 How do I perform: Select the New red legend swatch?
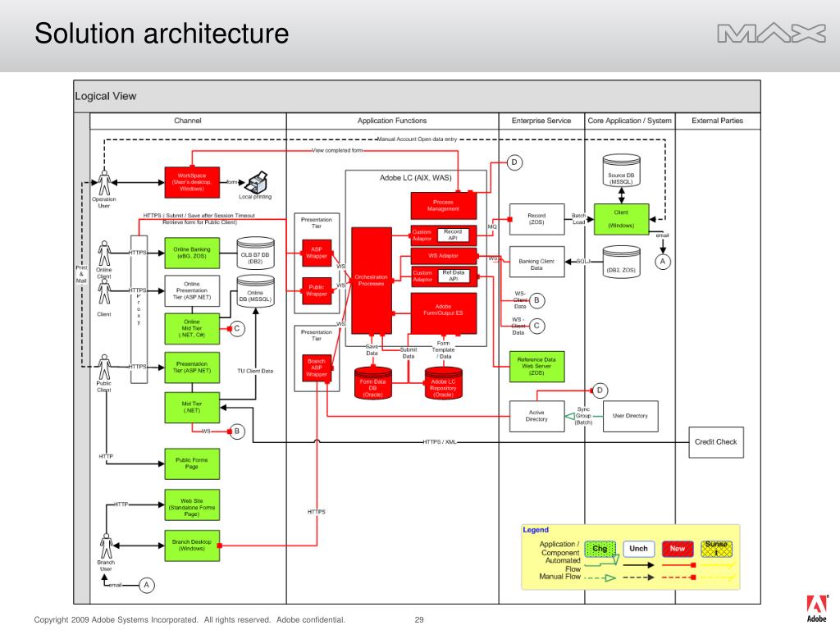click(x=678, y=549)
